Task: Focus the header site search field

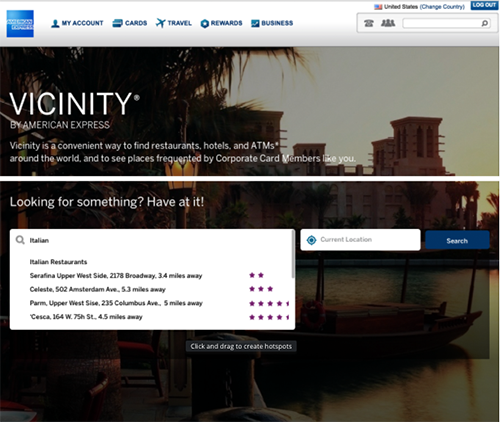Action: point(446,23)
